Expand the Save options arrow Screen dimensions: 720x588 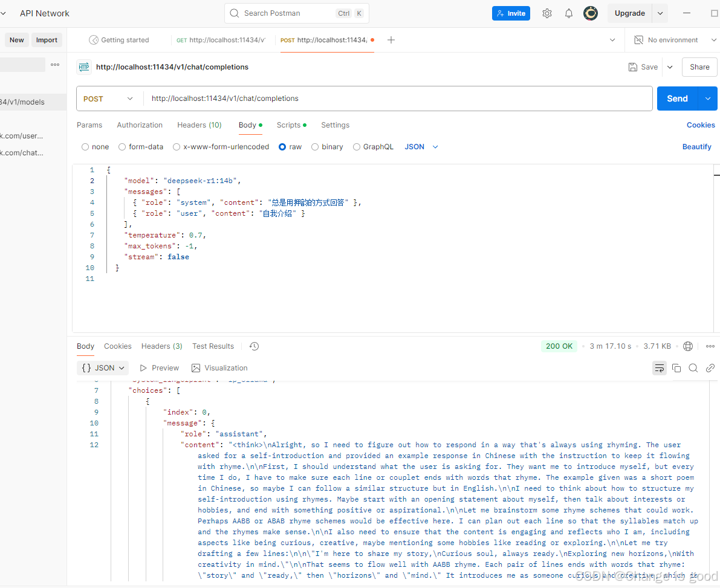(x=670, y=67)
